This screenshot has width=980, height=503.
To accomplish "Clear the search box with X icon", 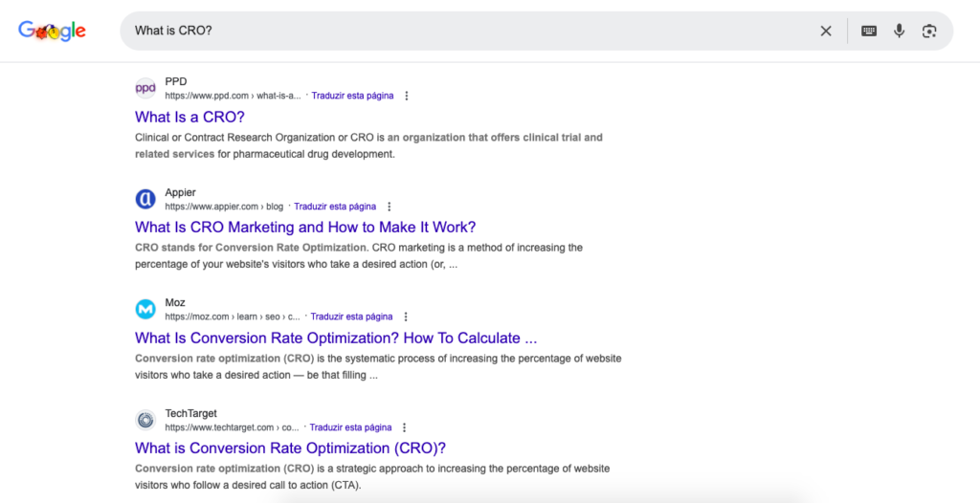I will coord(826,31).
